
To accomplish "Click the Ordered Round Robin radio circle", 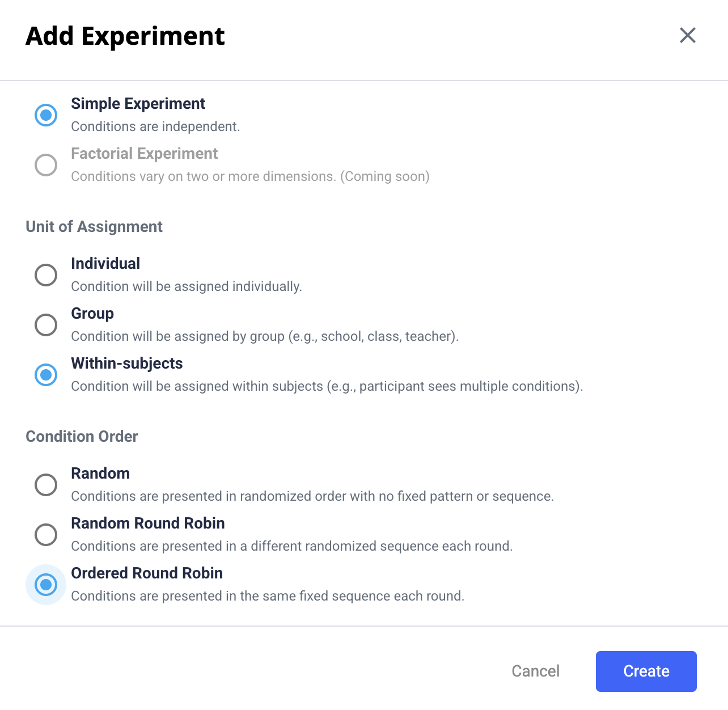I will pyautogui.click(x=46, y=585).
